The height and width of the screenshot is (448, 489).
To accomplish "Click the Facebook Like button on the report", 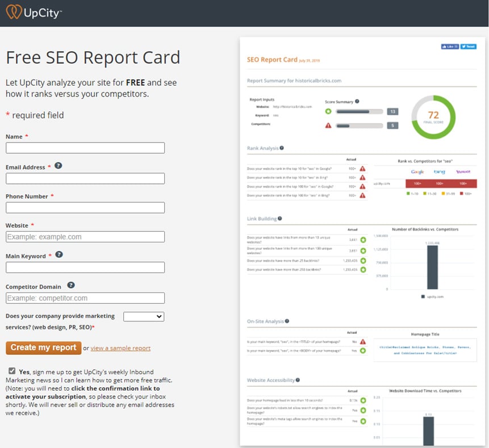I will (x=450, y=47).
